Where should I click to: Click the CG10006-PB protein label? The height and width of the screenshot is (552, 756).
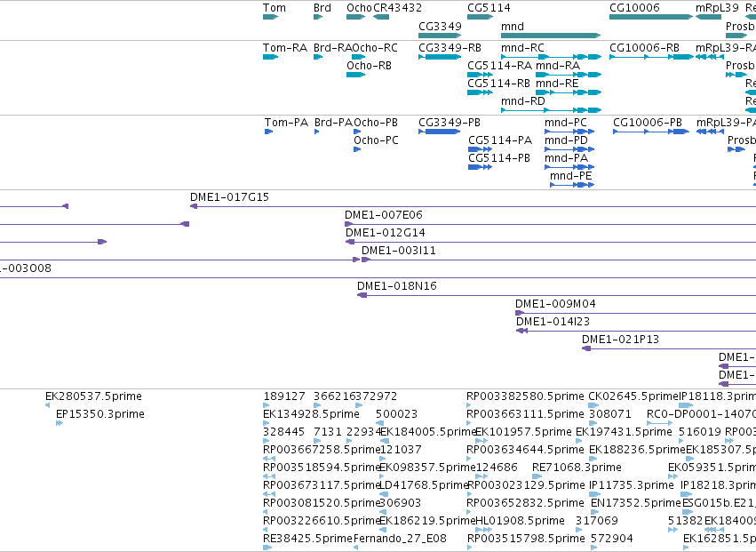tap(648, 123)
